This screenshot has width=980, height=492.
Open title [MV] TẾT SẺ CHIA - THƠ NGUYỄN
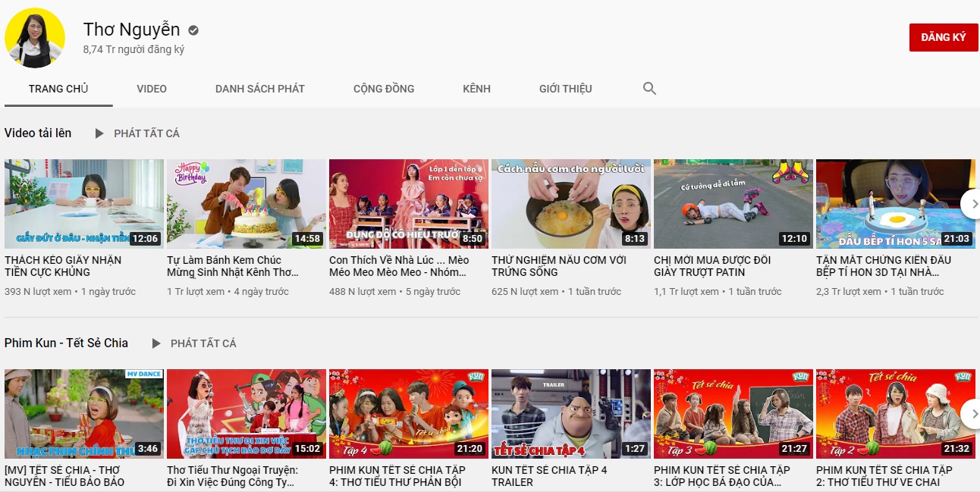(x=63, y=476)
